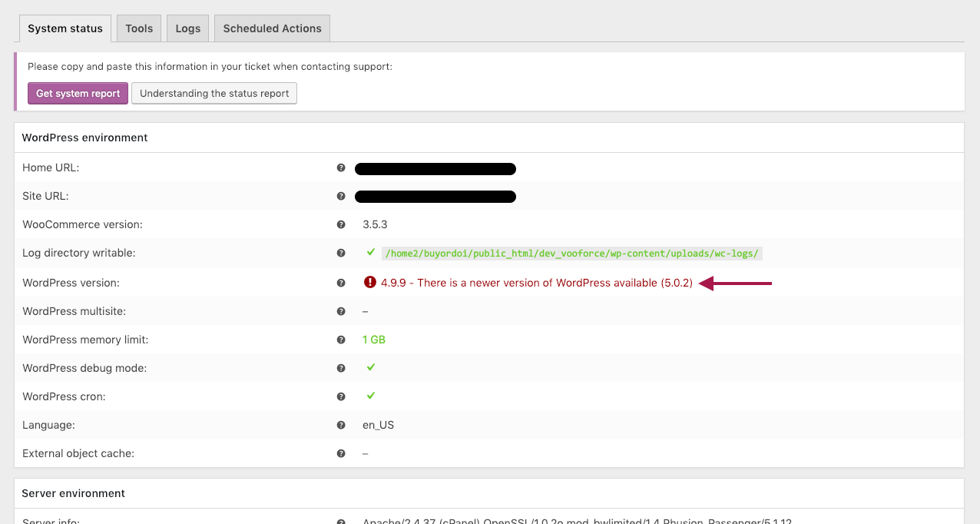Image resolution: width=980 pixels, height=524 pixels.
Task: Click red warning icon for WordPress version
Action: coord(370,282)
